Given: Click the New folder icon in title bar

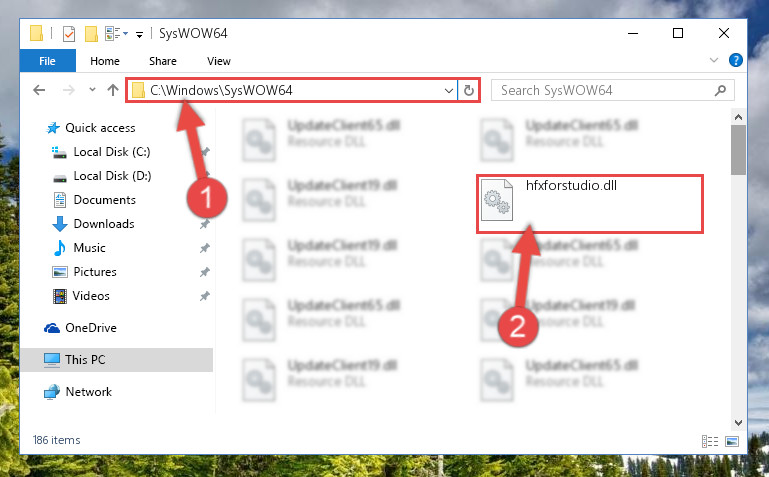Looking at the screenshot, I should (91, 34).
